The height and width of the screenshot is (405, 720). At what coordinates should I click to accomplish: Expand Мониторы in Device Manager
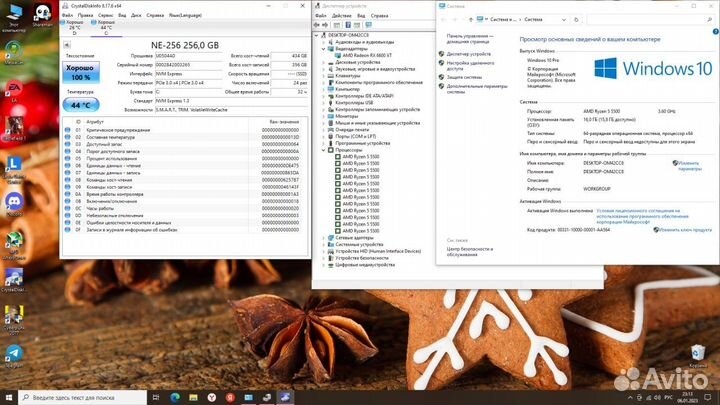tap(323, 116)
